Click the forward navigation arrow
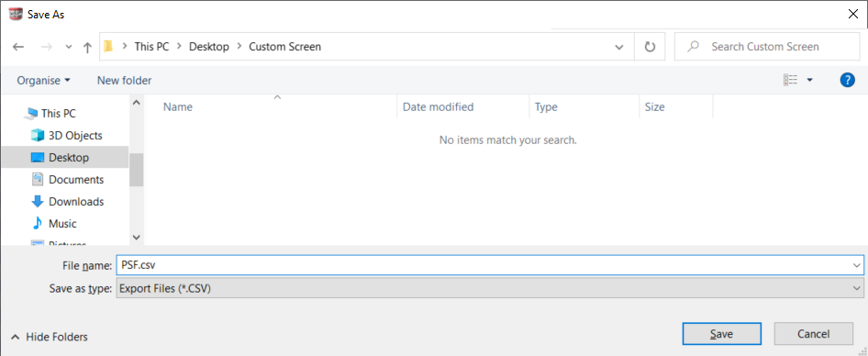Image resolution: width=868 pixels, height=356 pixels. (46, 47)
